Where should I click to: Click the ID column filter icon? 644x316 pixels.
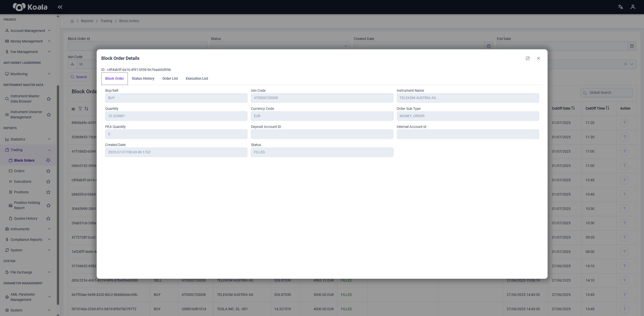80,109
